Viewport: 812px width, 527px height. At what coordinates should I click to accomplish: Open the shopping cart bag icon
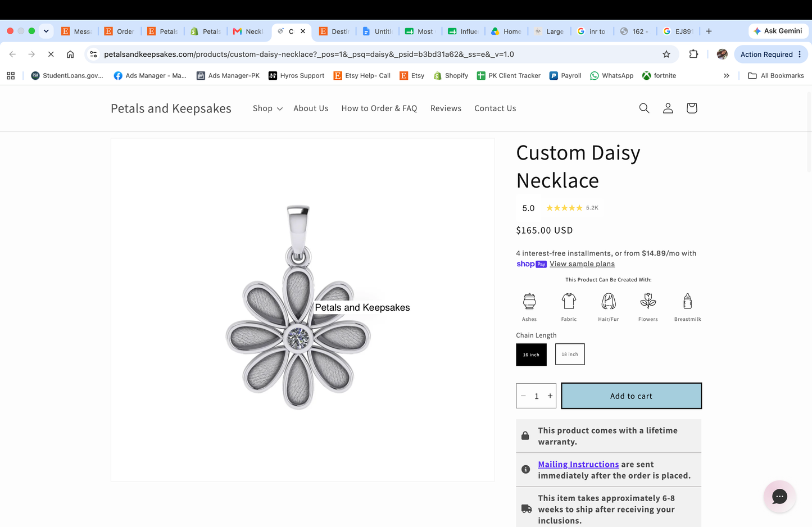click(692, 108)
